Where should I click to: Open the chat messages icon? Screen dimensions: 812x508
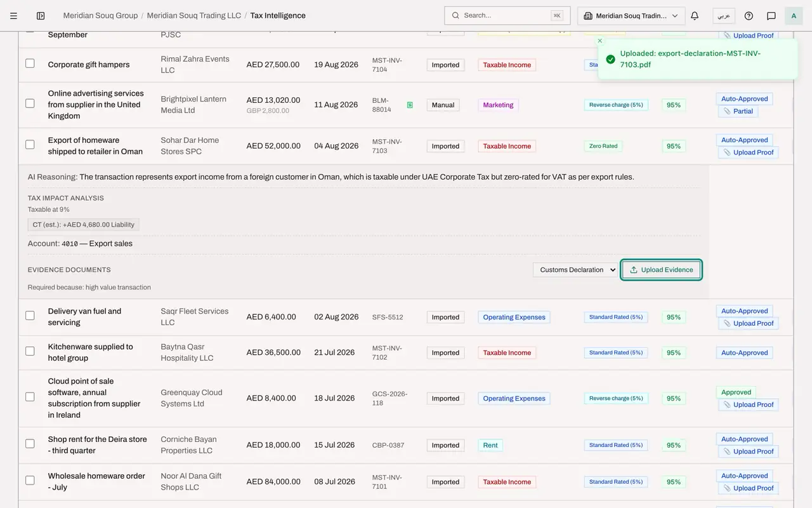click(x=771, y=16)
